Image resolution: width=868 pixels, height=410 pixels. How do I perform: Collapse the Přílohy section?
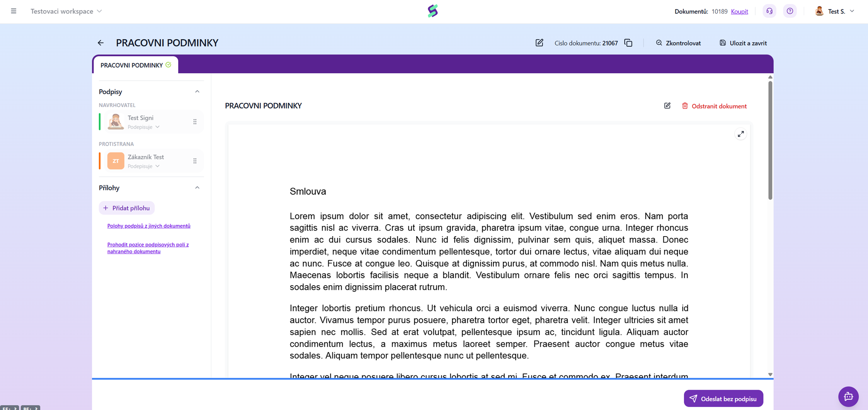197,188
